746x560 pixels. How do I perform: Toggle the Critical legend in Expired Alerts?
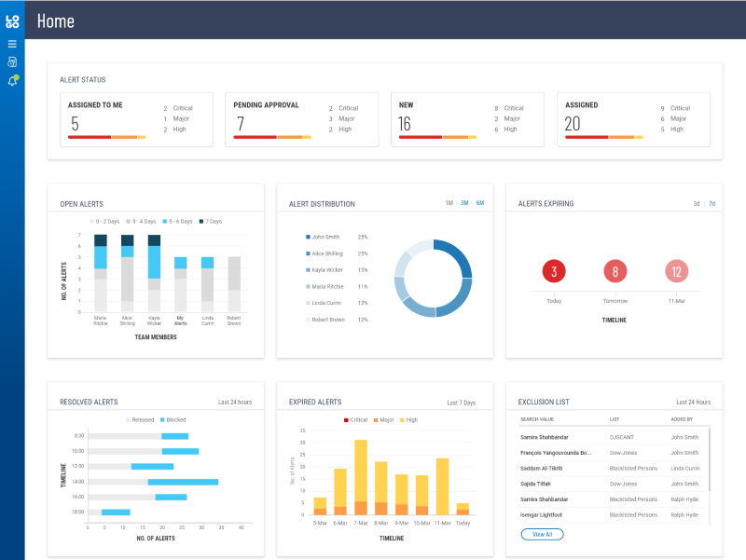coord(354,420)
